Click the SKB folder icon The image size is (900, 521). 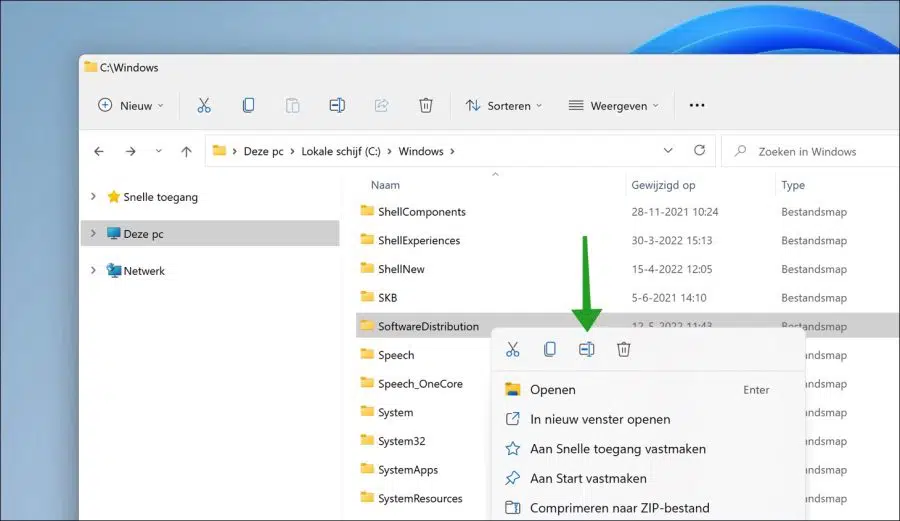(367, 297)
